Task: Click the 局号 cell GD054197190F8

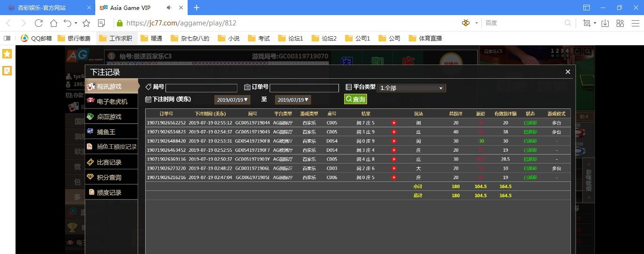Action: tap(253, 141)
